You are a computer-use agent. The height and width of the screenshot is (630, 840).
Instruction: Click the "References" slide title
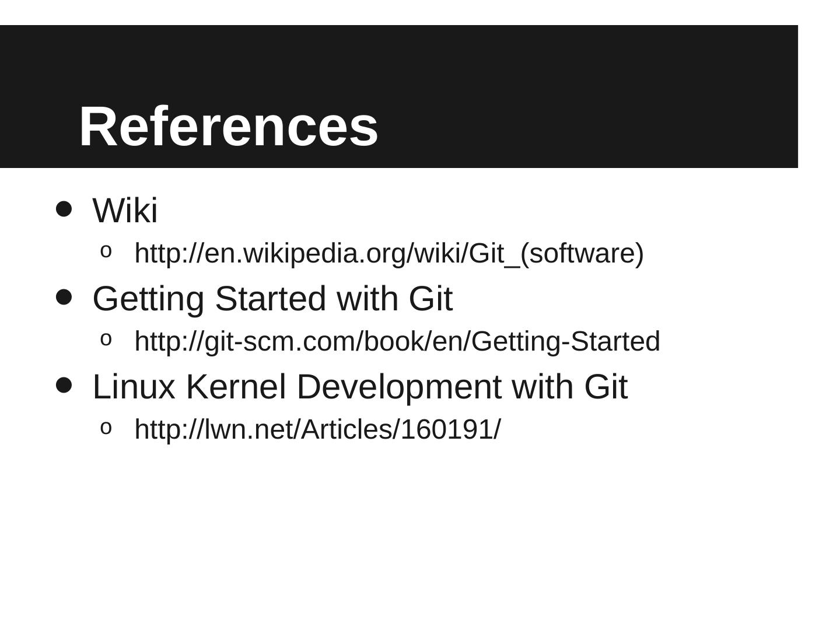coord(229,127)
